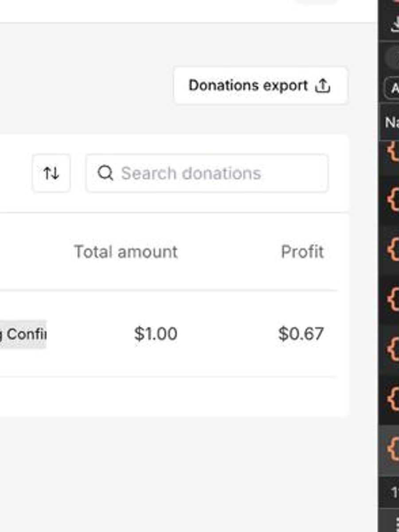
Task: Open the topmost JSON request below Name header
Action: point(392,152)
